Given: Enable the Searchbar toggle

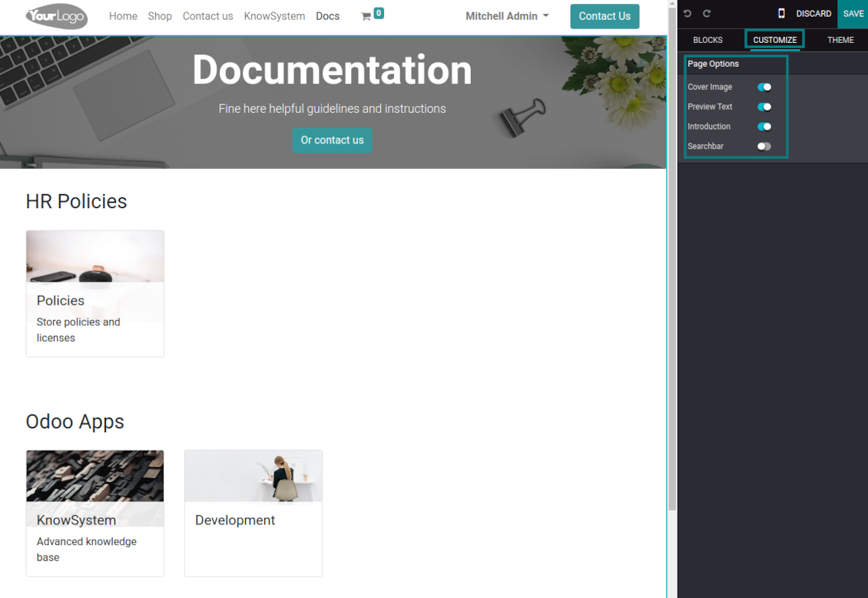Looking at the screenshot, I should pyautogui.click(x=764, y=147).
